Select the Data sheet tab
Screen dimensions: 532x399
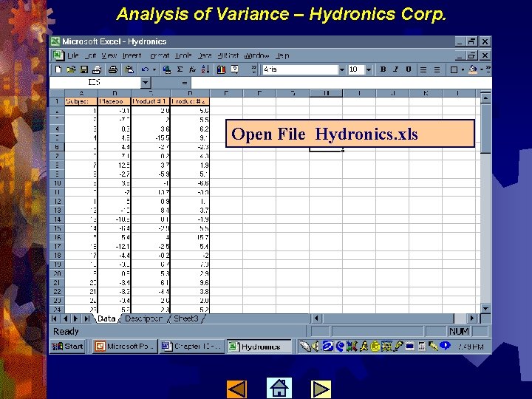coord(106,318)
